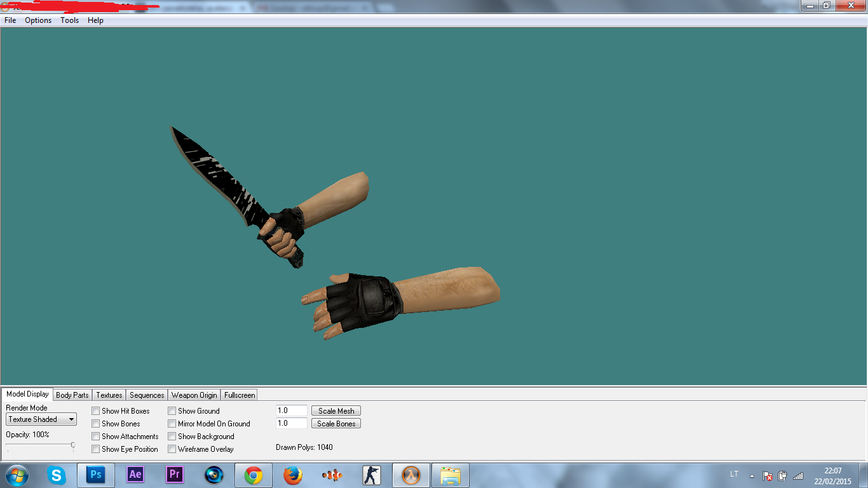Show hidden tray icons arrow
The image size is (868, 488).
point(752,475)
